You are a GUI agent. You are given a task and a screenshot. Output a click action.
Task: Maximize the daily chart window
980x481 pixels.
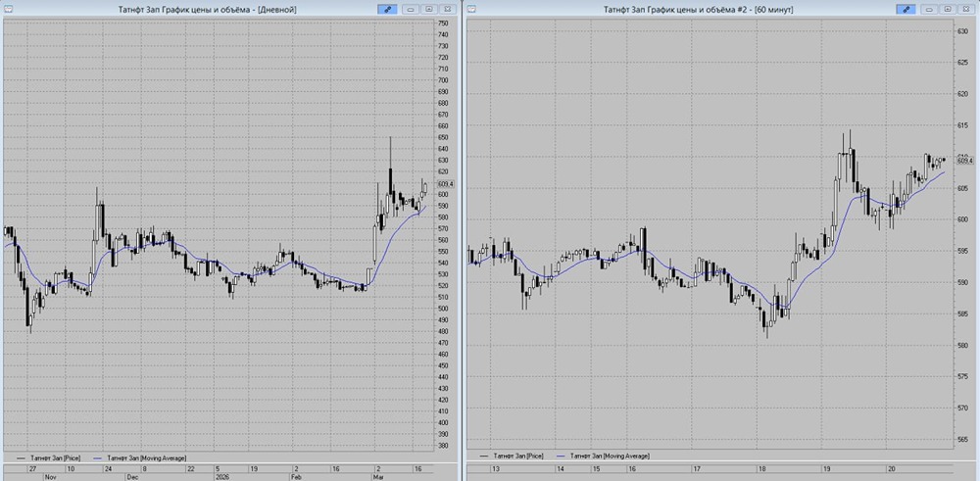click(429, 10)
